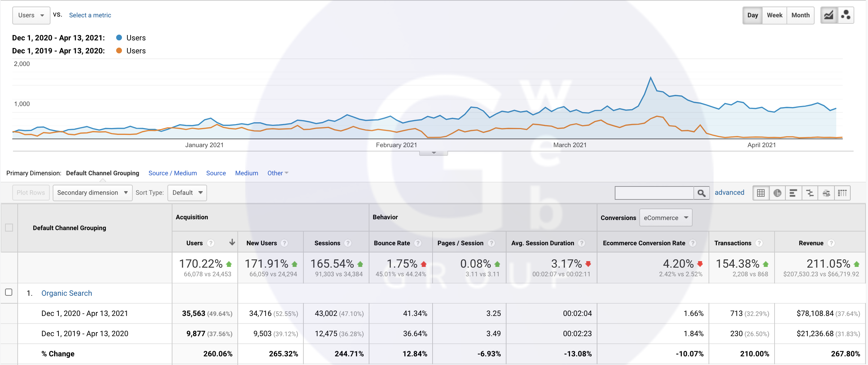Open the Users metric dropdown
The height and width of the screenshot is (365, 868).
click(31, 16)
